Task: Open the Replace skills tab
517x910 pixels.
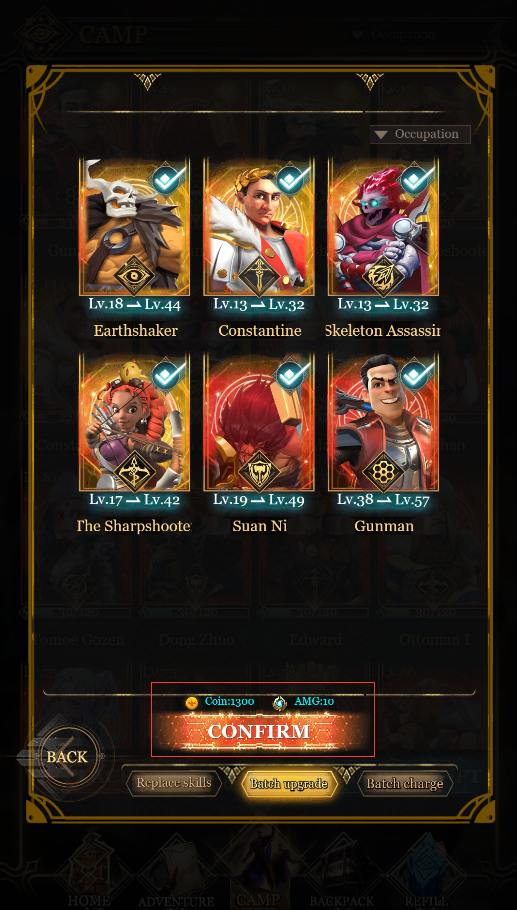Action: [174, 783]
